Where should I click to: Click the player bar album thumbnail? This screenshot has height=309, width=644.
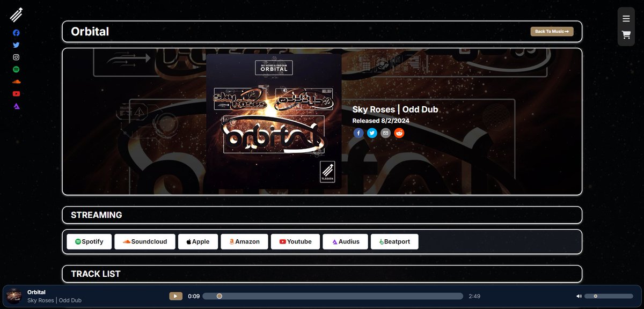pyautogui.click(x=14, y=296)
